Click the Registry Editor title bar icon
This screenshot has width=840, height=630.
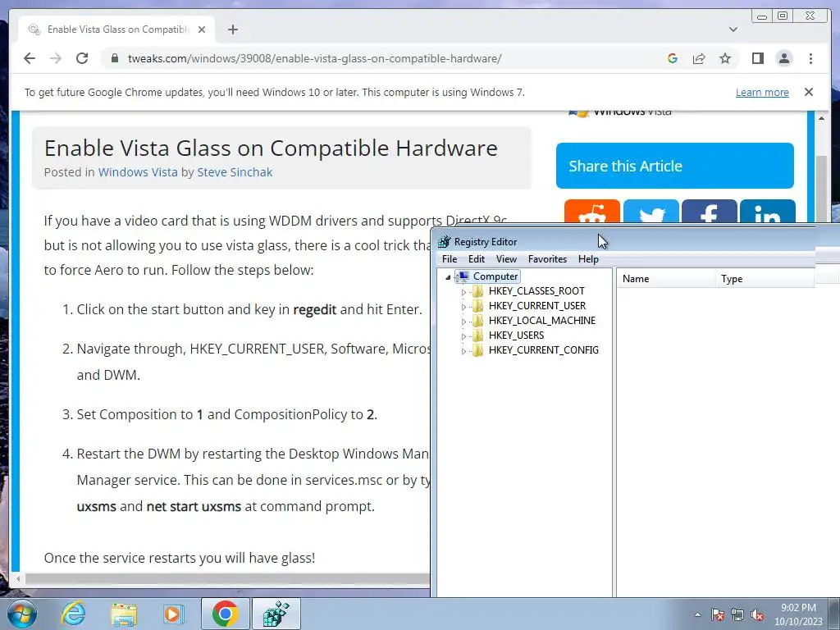444,242
